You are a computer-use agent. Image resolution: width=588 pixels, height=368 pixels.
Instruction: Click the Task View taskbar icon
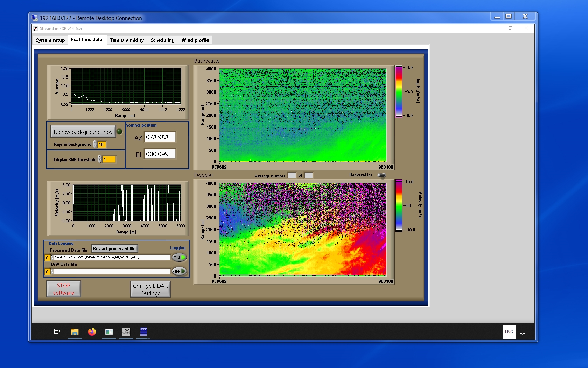(57, 332)
